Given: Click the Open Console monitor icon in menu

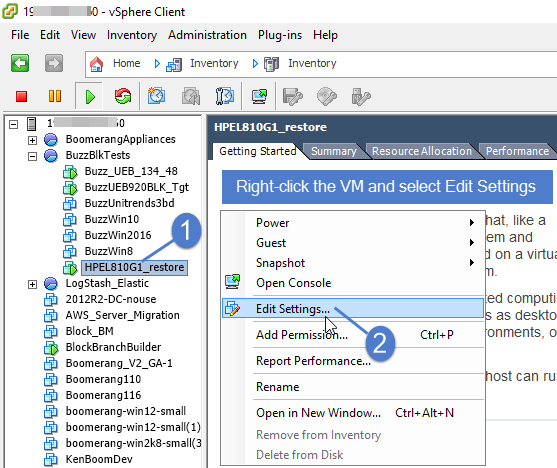Looking at the screenshot, I should point(233,282).
